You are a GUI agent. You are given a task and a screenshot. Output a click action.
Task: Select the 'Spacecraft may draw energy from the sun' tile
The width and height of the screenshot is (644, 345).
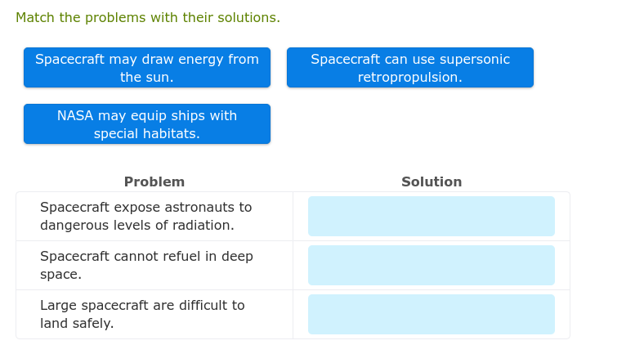[x=147, y=68]
